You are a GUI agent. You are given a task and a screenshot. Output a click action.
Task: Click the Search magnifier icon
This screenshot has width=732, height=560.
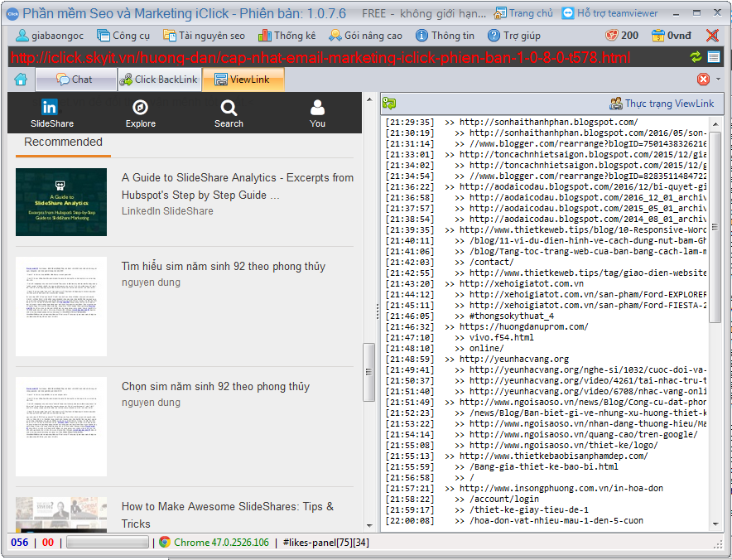pyautogui.click(x=229, y=107)
